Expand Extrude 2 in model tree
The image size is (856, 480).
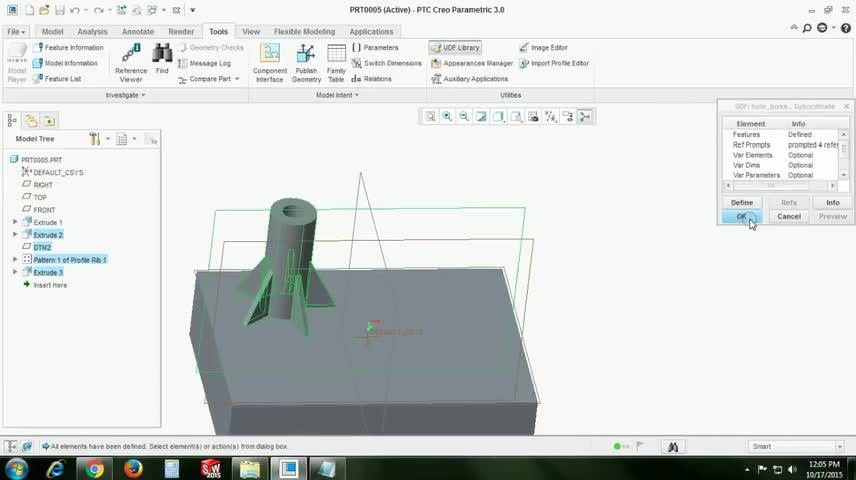pyautogui.click(x=15, y=234)
